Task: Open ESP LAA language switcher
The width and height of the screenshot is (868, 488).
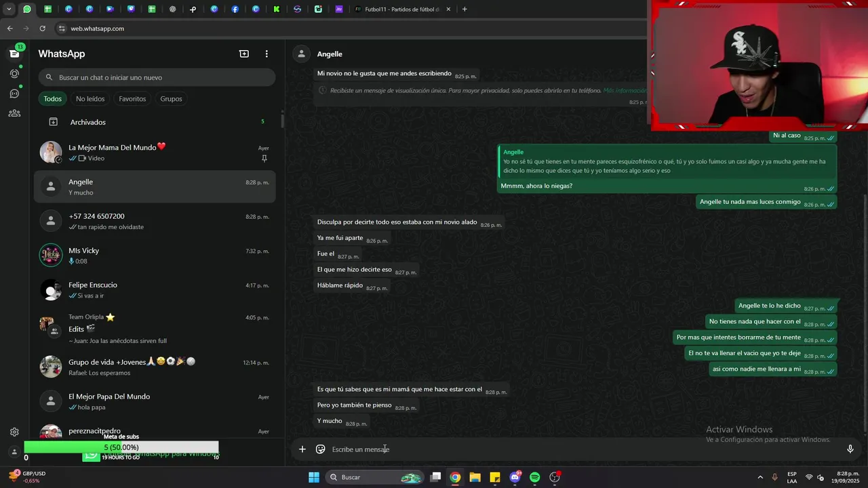Action: click(792, 477)
